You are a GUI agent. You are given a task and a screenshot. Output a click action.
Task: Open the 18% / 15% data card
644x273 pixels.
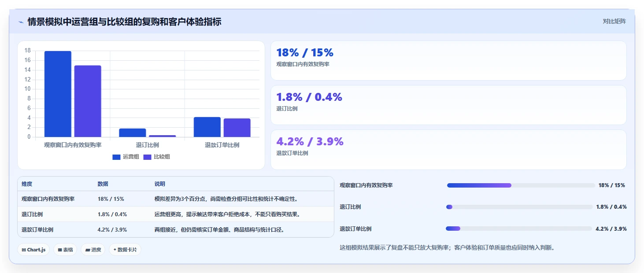pos(448,60)
